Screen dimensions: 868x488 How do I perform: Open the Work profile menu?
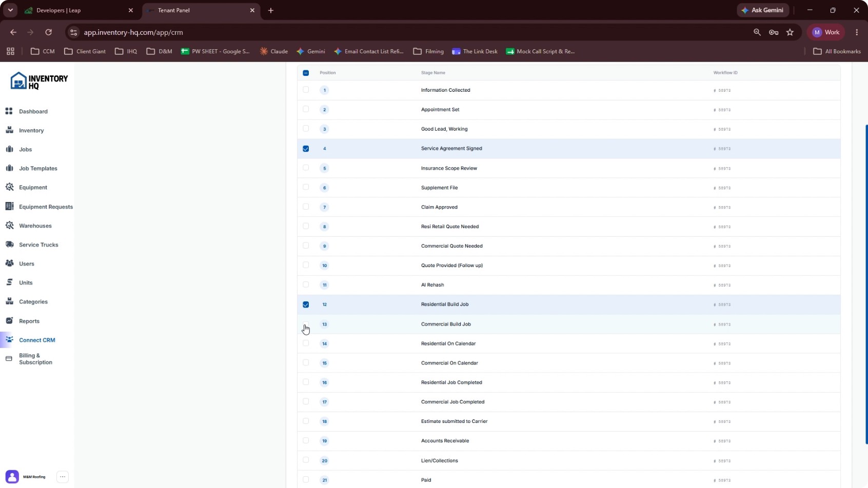(x=826, y=32)
